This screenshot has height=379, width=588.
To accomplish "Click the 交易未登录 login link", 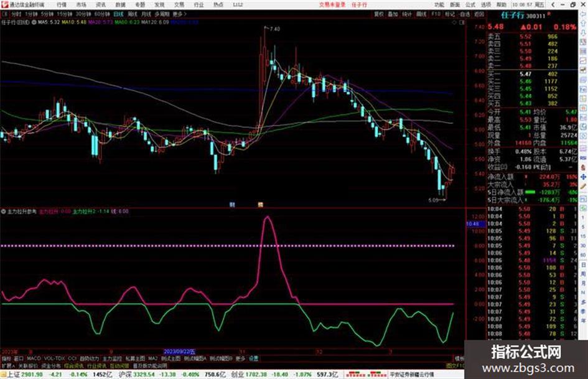I will tap(332, 4).
